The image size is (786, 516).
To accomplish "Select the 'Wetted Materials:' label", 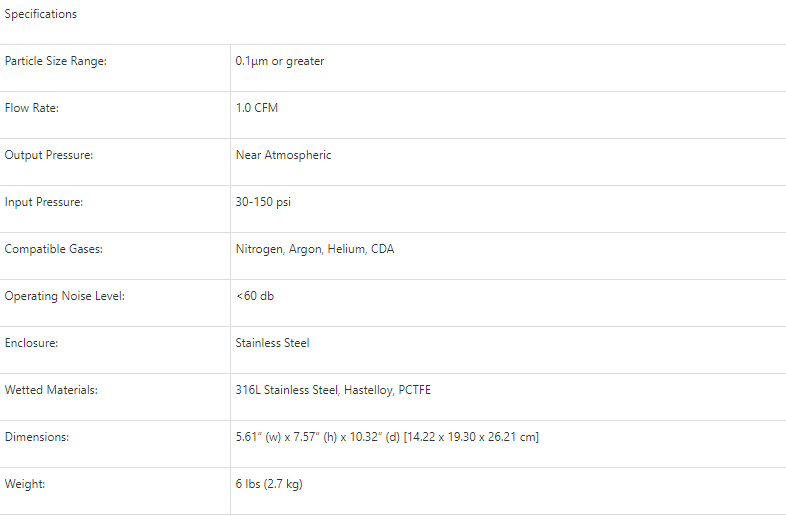I will [51, 390].
